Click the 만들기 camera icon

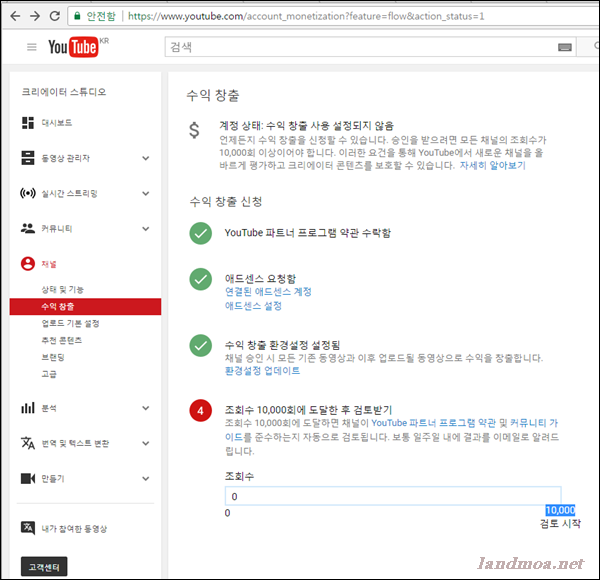[28, 478]
